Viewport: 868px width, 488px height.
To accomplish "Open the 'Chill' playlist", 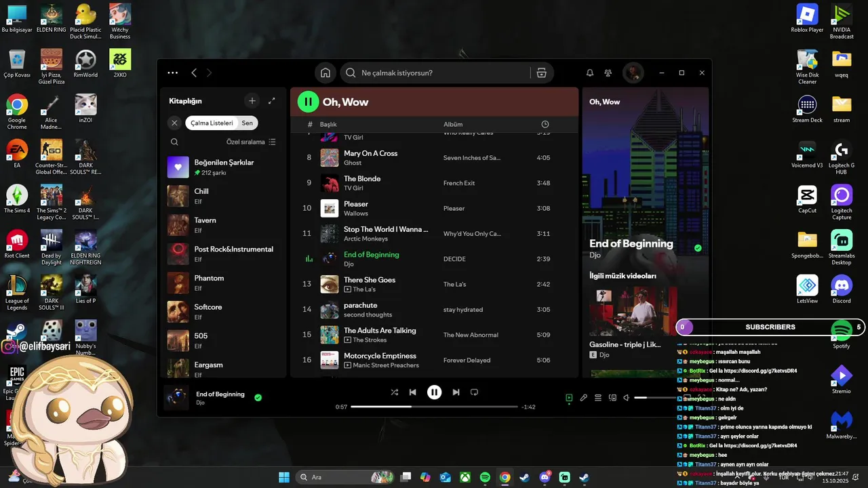I will 223,196.
